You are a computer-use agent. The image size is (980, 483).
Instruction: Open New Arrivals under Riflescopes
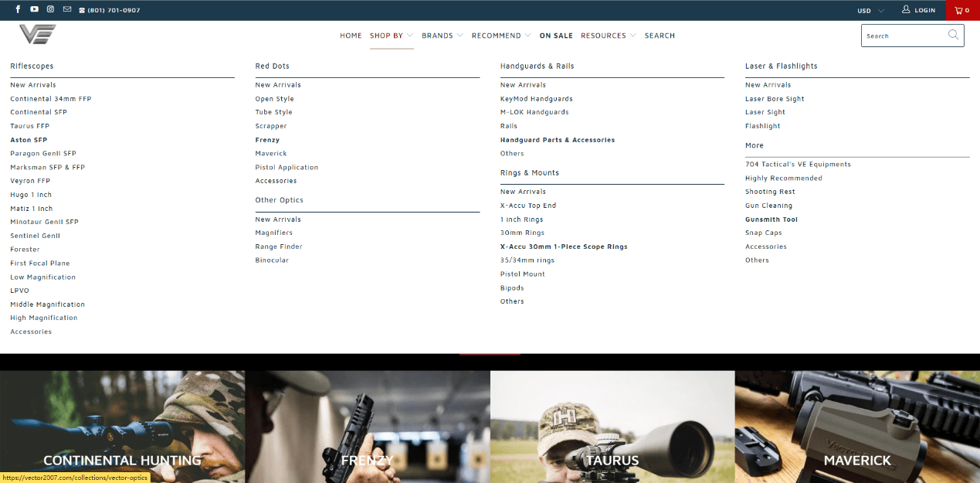[x=33, y=85]
